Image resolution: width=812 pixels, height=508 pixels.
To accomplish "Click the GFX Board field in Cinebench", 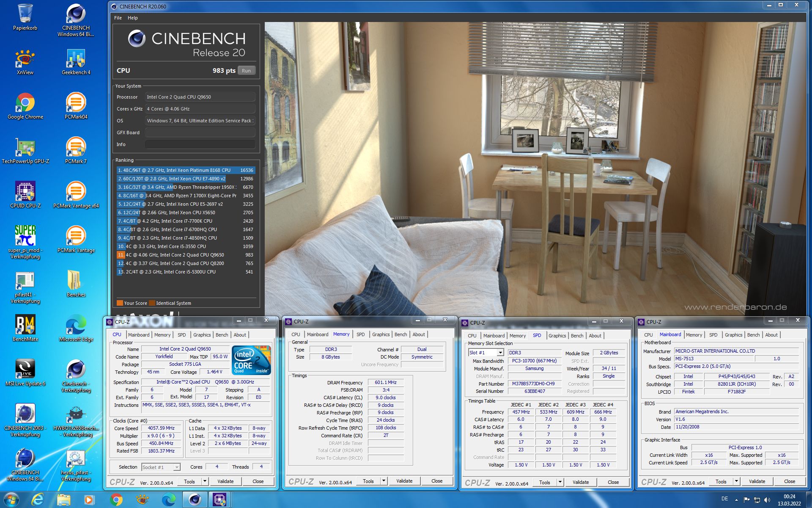I will (x=200, y=133).
